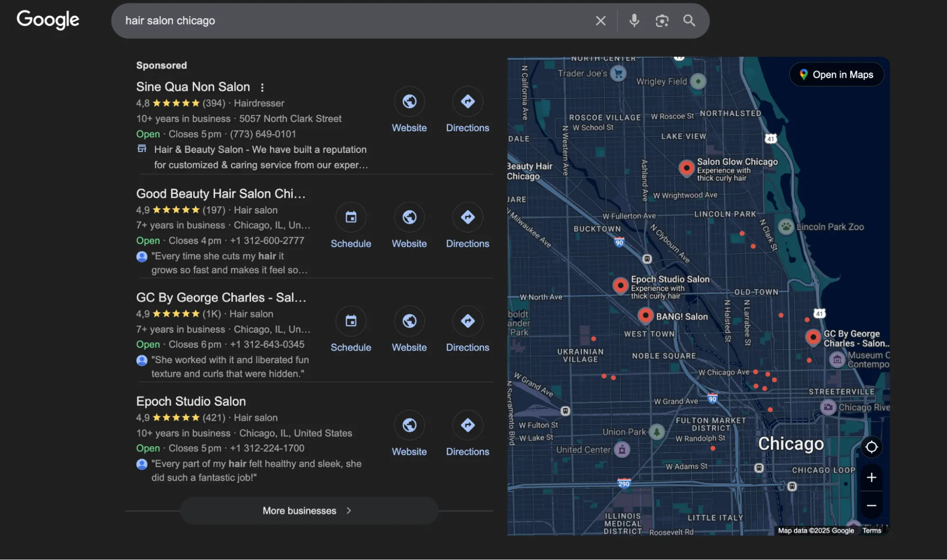Open Schedule for GC By George Charles
The image size is (947, 560).
[x=351, y=321]
